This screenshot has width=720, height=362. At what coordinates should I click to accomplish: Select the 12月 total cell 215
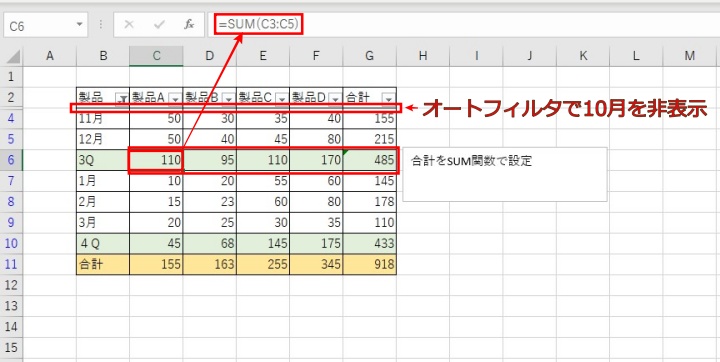[x=370, y=139]
